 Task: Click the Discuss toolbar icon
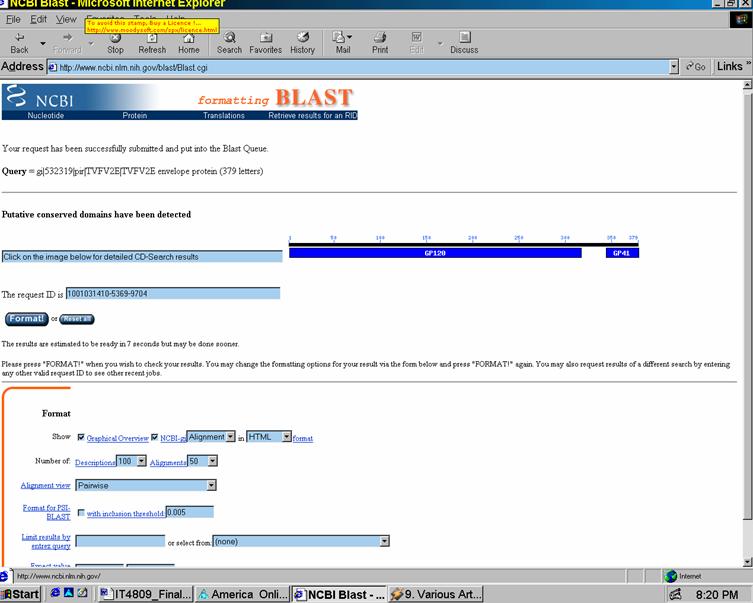click(464, 43)
